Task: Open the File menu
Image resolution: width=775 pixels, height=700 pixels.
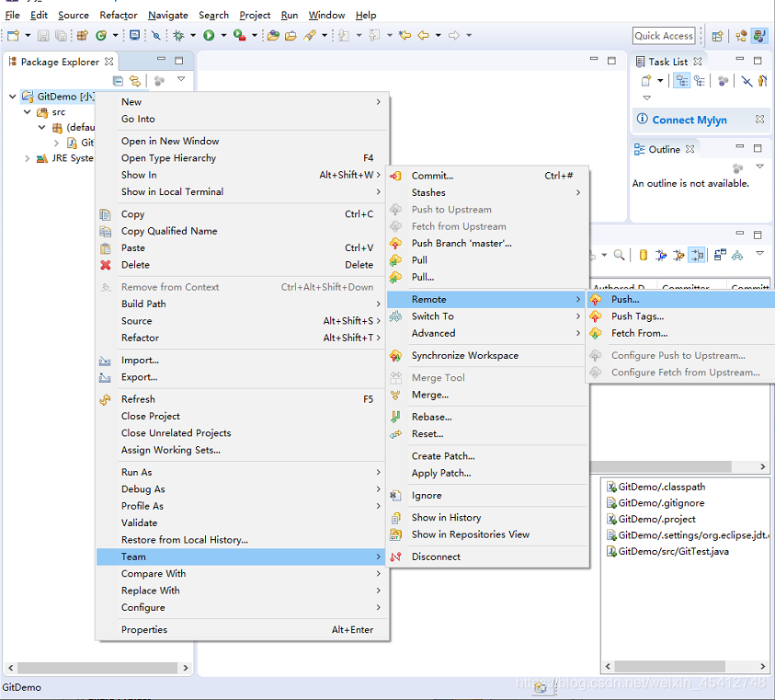Action: point(12,16)
